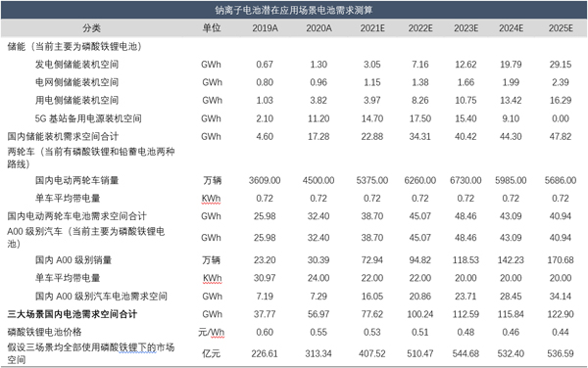Select the 元/Wh unit cell
The width and height of the screenshot is (588, 368).
click(x=212, y=333)
